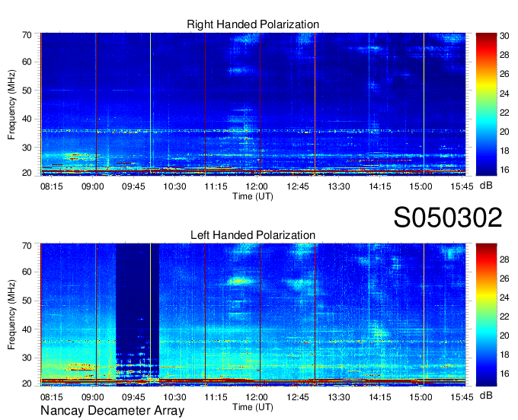This screenshot has width=518, height=420.
Task: Click the 'Time (UT)' label under bottom plot
Action: coord(253,407)
